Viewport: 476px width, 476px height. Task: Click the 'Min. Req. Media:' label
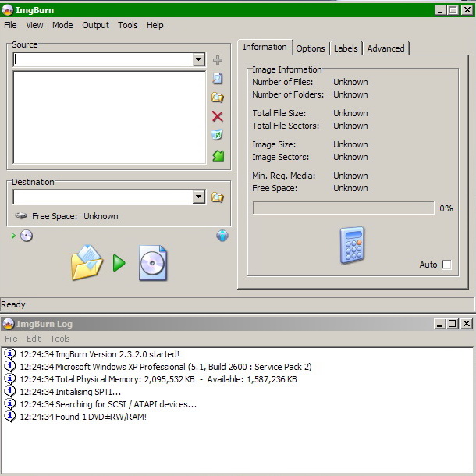pos(284,176)
